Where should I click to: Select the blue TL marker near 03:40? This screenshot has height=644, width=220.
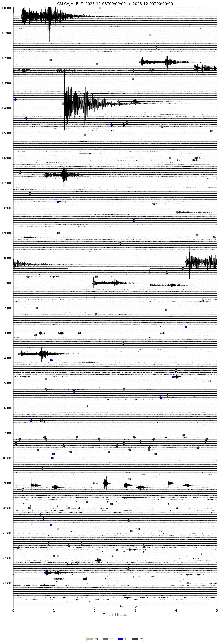16,100
